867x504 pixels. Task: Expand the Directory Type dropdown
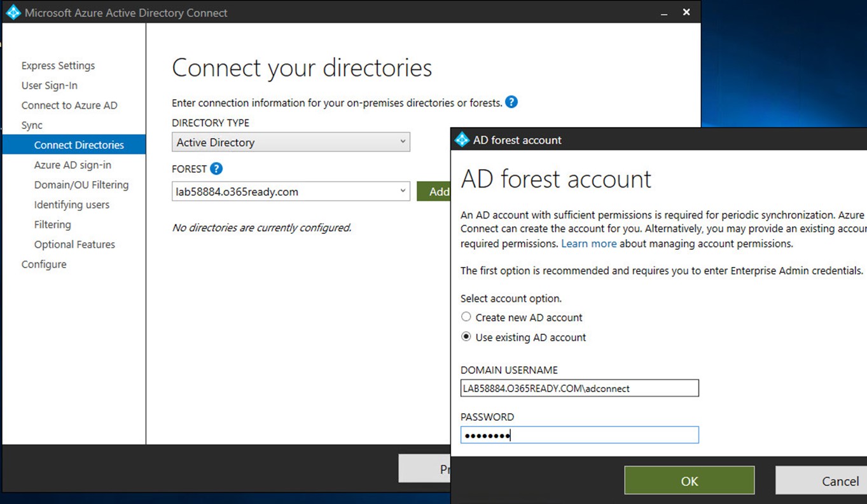(291, 142)
